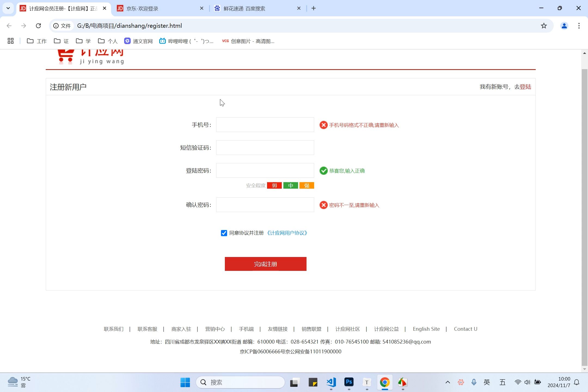Bookmark this page with the star icon
This screenshot has width=588, height=392.
tap(544, 26)
